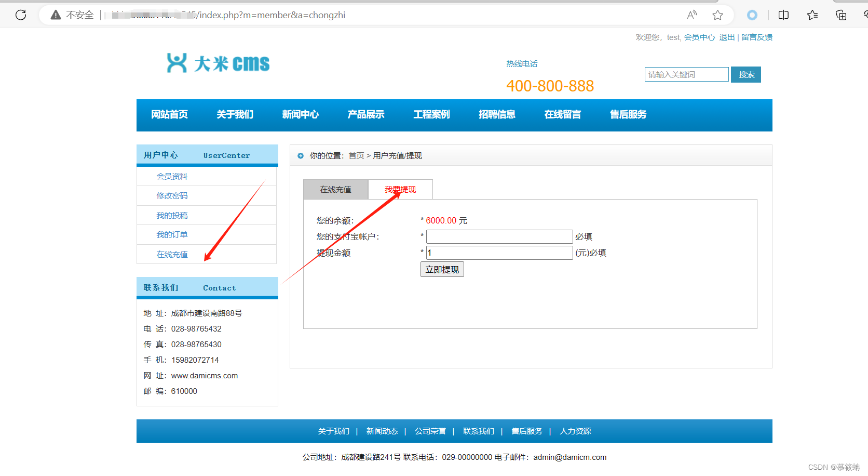Click email admin@damicm.com in footer
The width and height of the screenshot is (868, 476).
(x=570, y=457)
